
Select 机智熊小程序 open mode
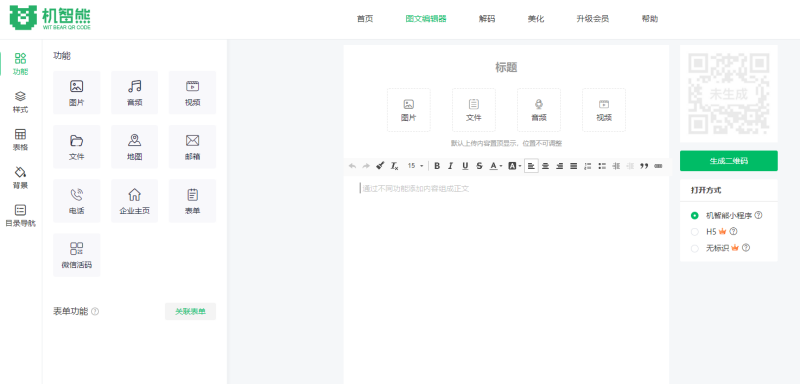694,216
